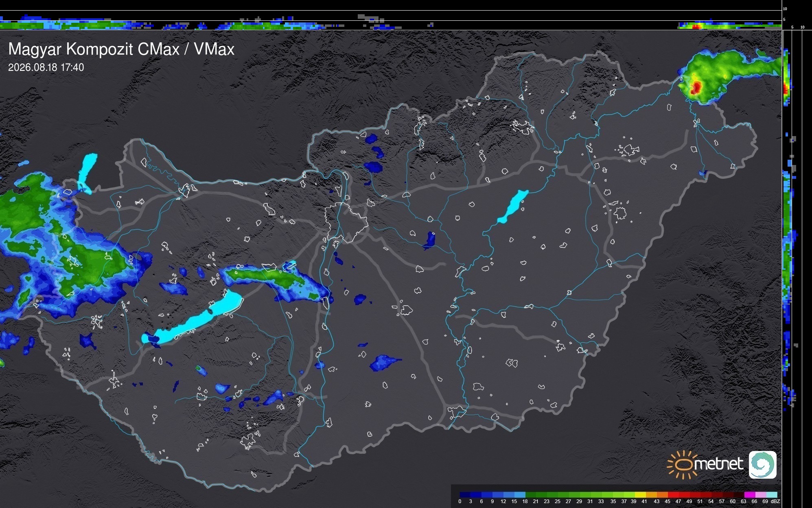The image size is (812, 508).
Task: Click the right side panel axis label 10
Action: 803,27
